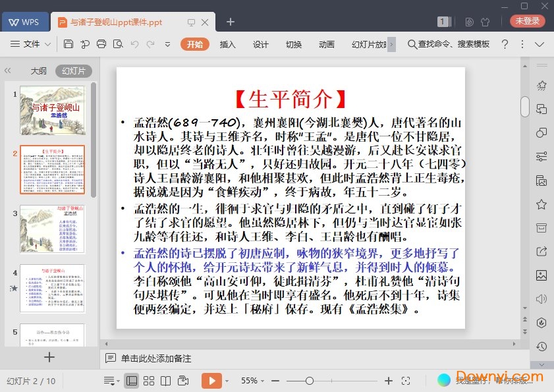Viewport: 554px width, 392px height.
Task: Add a new slide with plus button
Action: [49, 357]
